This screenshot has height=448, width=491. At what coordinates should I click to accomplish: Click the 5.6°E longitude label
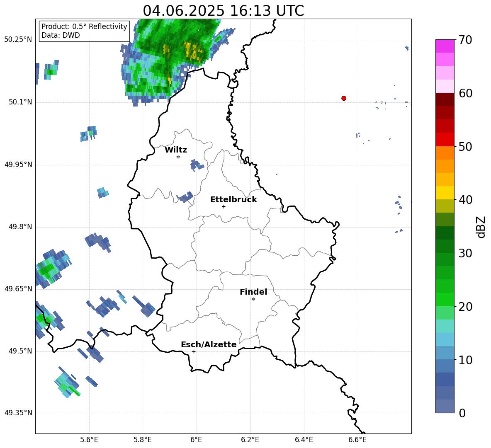click(89, 440)
